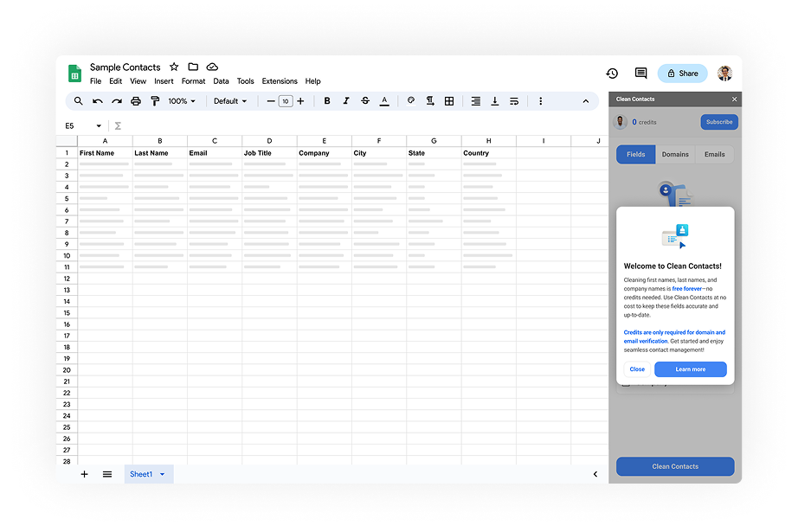The width and height of the screenshot is (798, 532).
Task: Select the paint format tool
Action: tap(155, 101)
